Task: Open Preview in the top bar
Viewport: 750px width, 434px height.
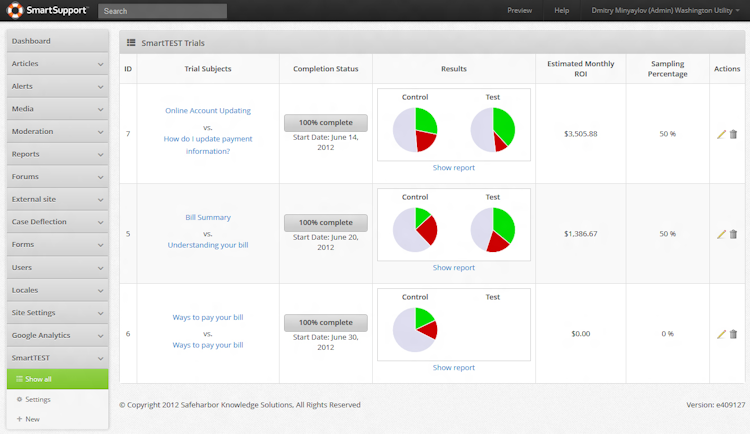Action: 519,11
